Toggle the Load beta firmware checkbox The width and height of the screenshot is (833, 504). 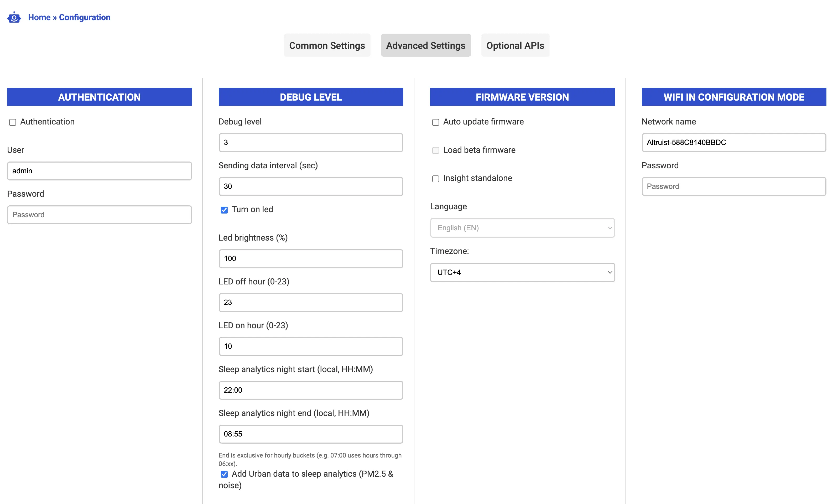tap(435, 150)
